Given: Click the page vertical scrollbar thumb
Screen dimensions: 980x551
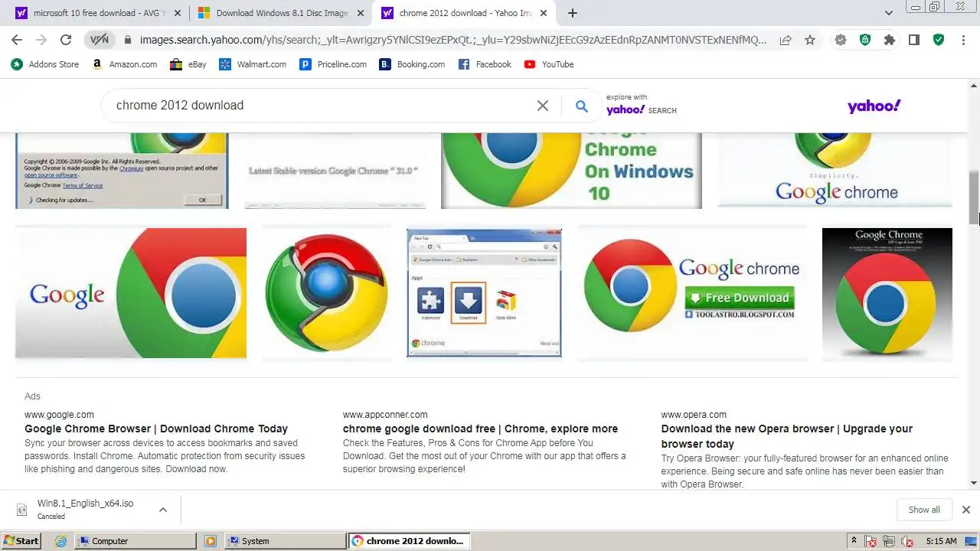Looking at the screenshot, I should [x=974, y=197].
